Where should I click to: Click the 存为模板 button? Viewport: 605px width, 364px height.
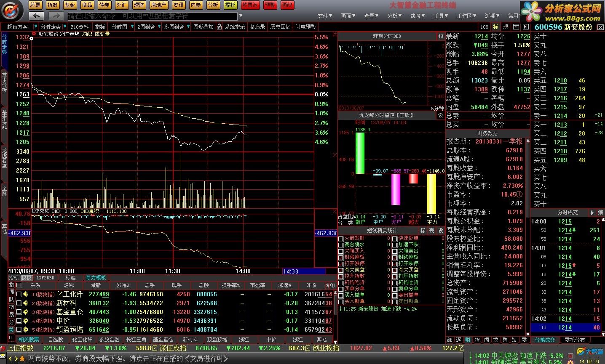pyautogui.click(x=96, y=278)
